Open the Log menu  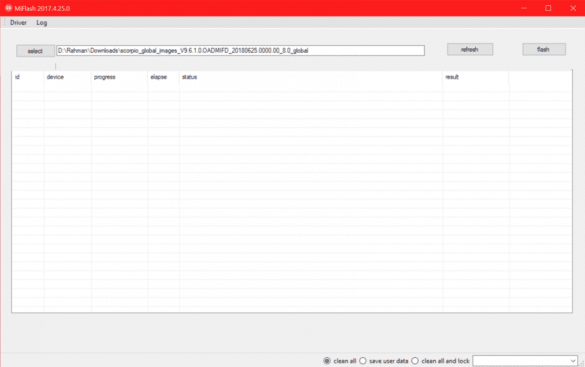42,23
